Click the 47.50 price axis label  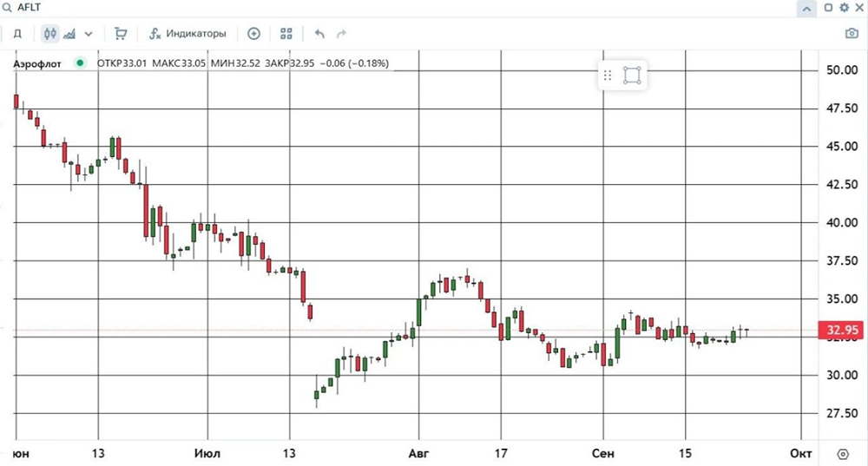coord(842,108)
